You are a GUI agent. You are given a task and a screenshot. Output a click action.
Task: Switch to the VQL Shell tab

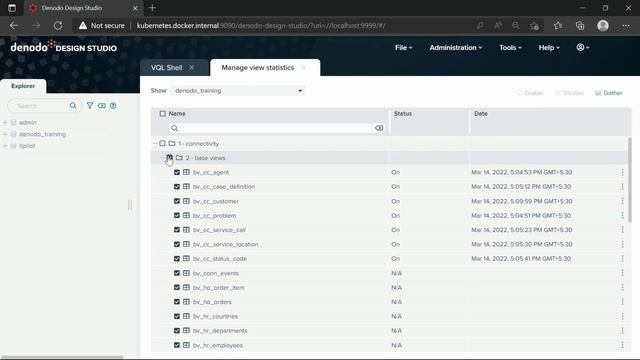(x=167, y=67)
